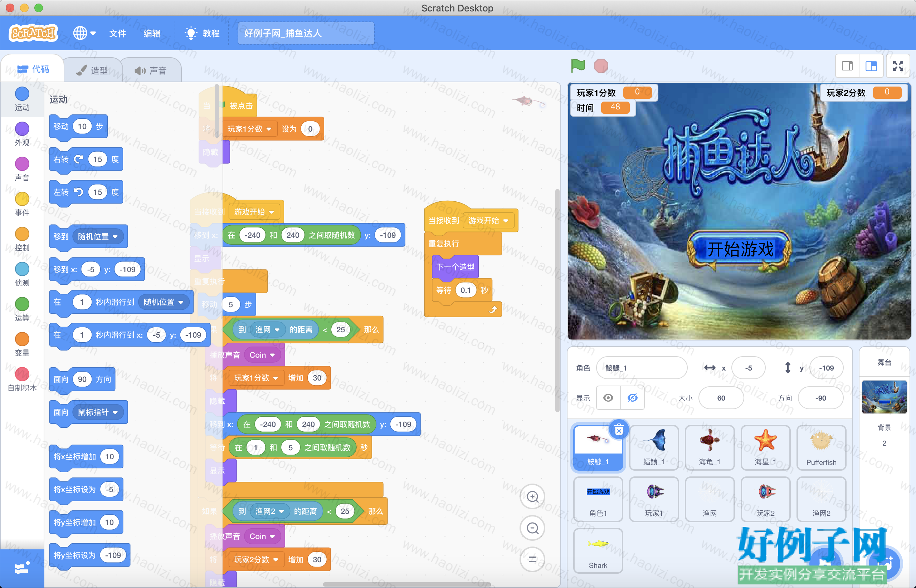The width and height of the screenshot is (916, 588).
Task: Open 鼠标指针 dropdown in 面向 block
Action: [98, 412]
